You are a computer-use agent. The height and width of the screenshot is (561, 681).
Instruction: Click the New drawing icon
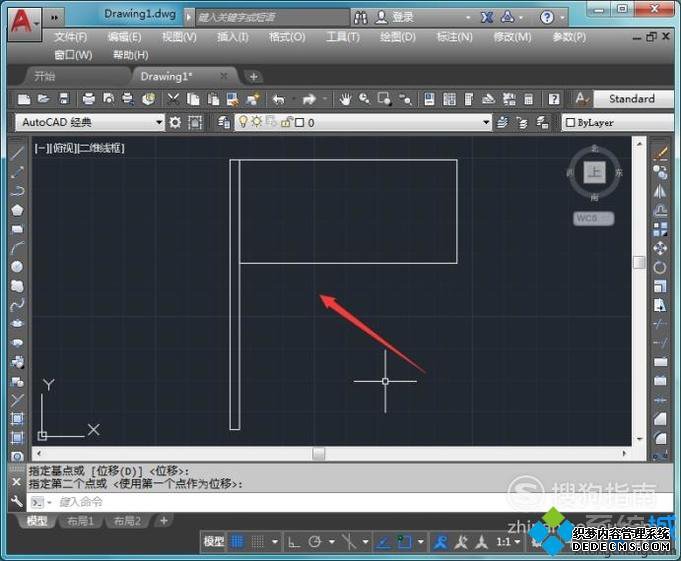(x=24, y=99)
